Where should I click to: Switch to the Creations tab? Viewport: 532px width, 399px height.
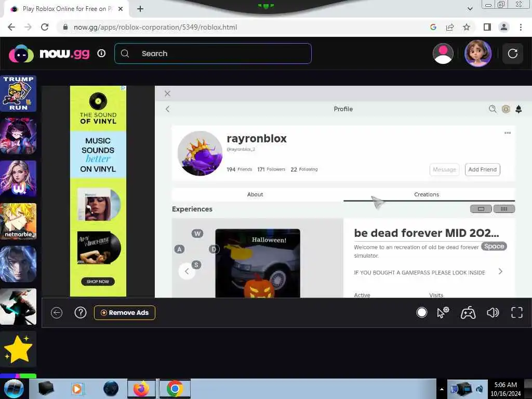[x=427, y=194]
